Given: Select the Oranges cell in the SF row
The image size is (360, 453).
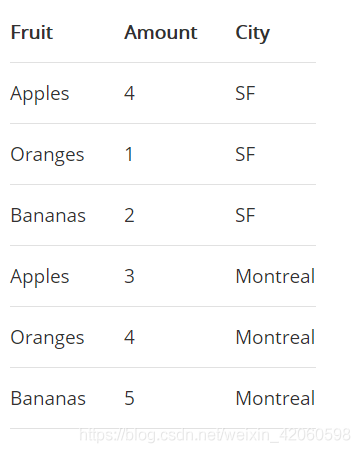Looking at the screenshot, I should coord(47,155).
